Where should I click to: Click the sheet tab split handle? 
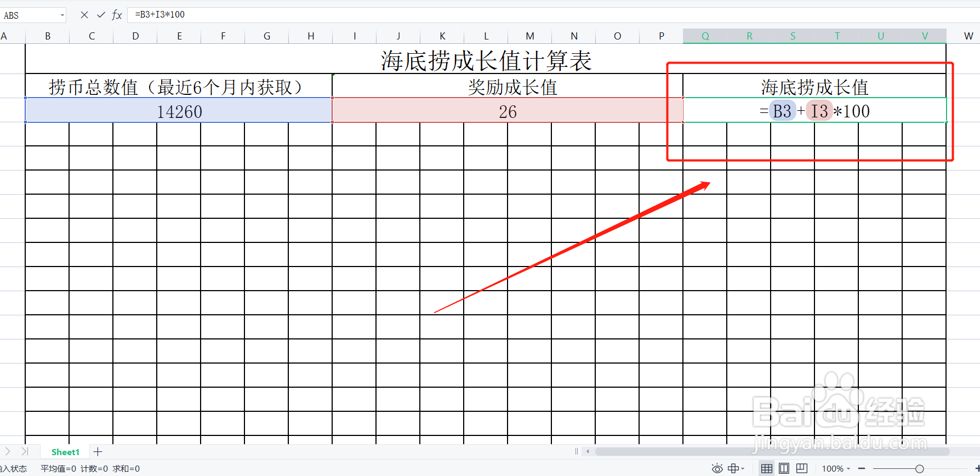(576, 451)
